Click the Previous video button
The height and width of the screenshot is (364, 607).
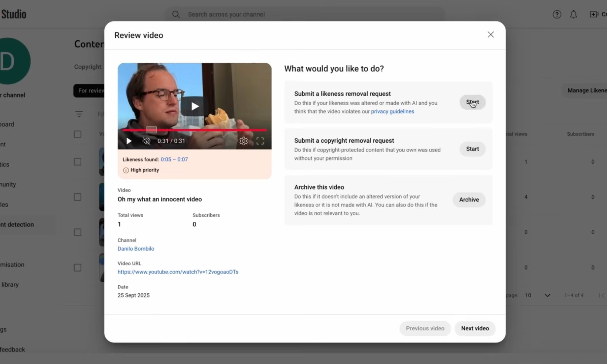pyautogui.click(x=425, y=328)
